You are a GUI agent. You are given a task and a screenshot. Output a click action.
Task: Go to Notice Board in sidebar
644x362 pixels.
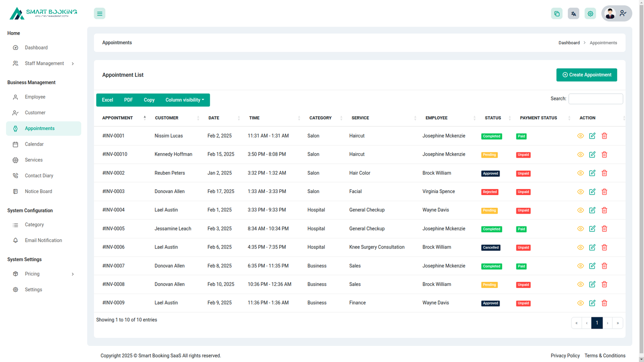point(38,191)
